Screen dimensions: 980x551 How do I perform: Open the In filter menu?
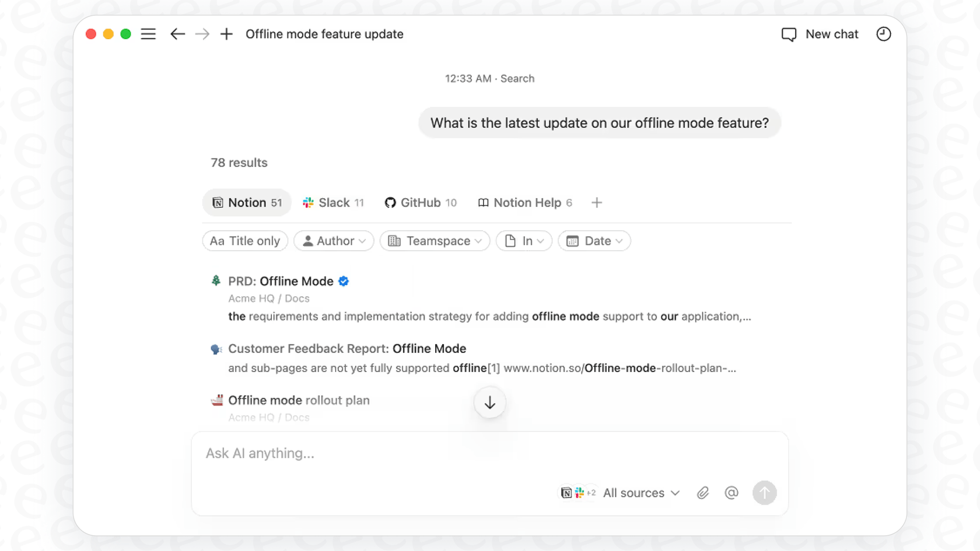pos(523,241)
